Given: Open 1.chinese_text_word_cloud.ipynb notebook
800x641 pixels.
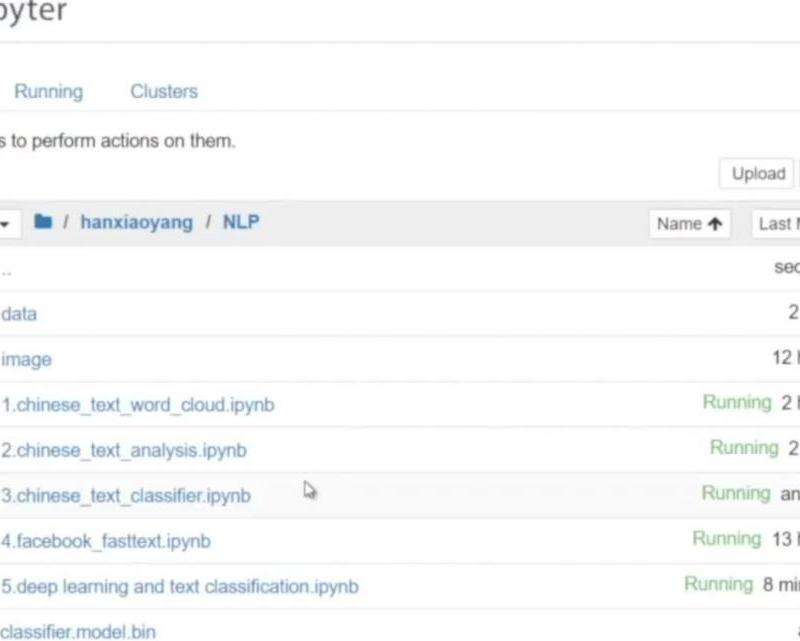Looking at the screenshot, I should click(x=138, y=405).
